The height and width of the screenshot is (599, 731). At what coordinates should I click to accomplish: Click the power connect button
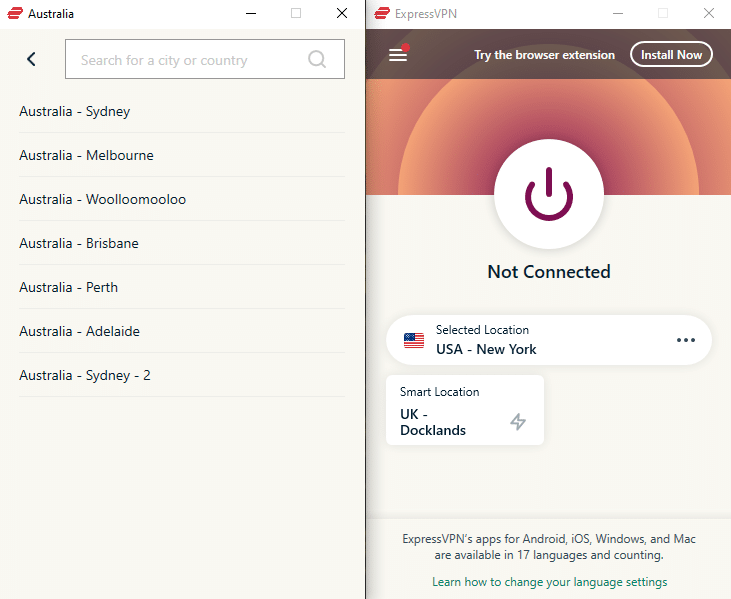coord(549,194)
